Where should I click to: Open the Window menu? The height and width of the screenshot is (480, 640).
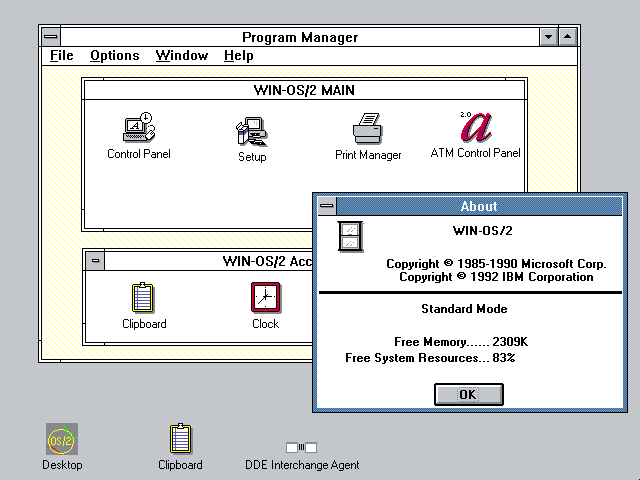click(182, 56)
